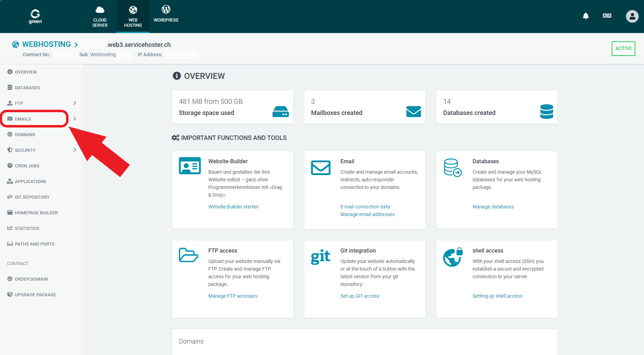The height and width of the screenshot is (355, 644).
Task: Click the Webhosting breadcrumb globe icon
Action: pyautogui.click(x=15, y=44)
